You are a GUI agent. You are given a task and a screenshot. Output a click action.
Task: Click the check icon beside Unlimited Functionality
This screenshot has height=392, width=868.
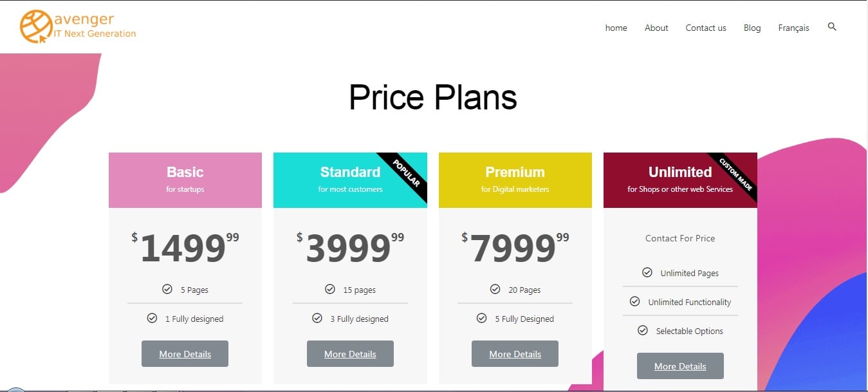pos(635,302)
